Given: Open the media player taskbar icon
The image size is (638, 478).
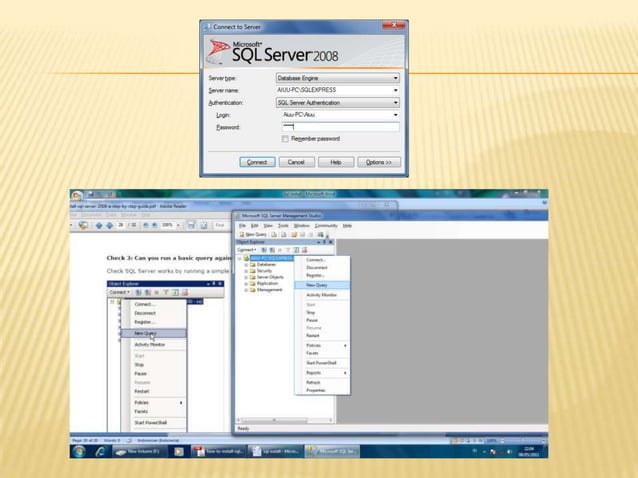Looking at the screenshot, I should click(178, 452).
